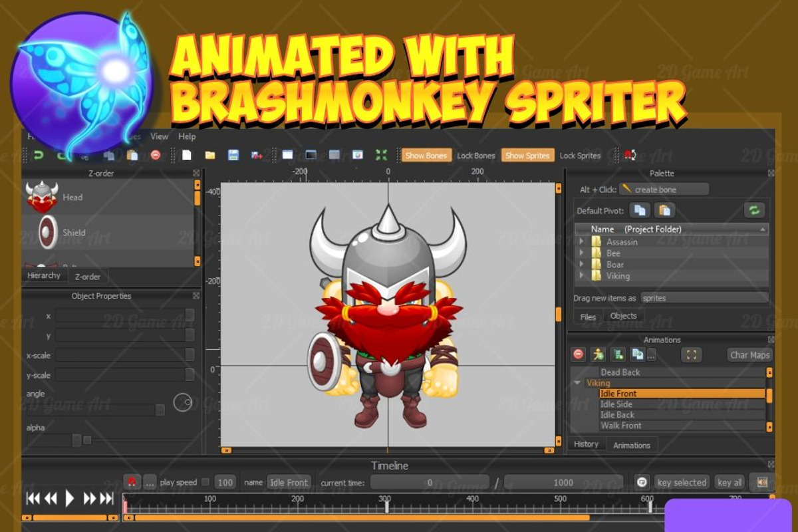Add new animation with running figure icon

coord(598,354)
